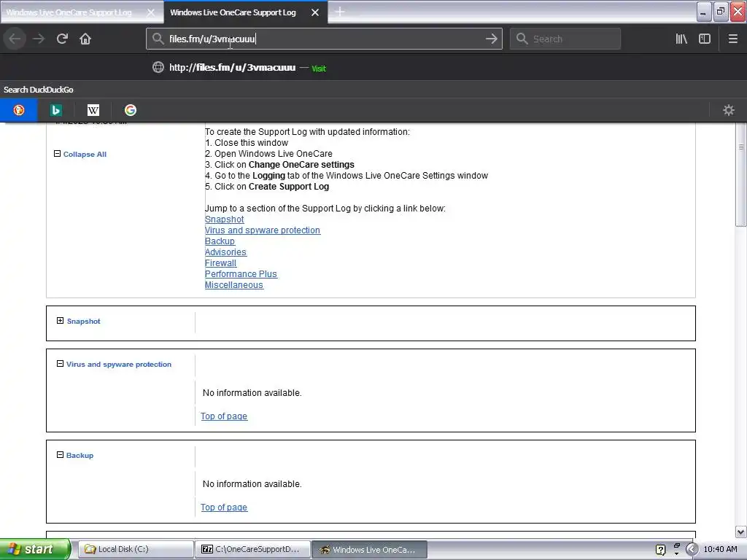Jump to Performance Plus link
The height and width of the screenshot is (560, 747).
[241, 274]
